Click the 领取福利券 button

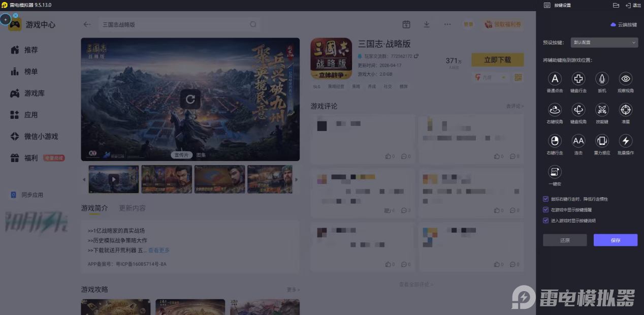click(x=503, y=24)
